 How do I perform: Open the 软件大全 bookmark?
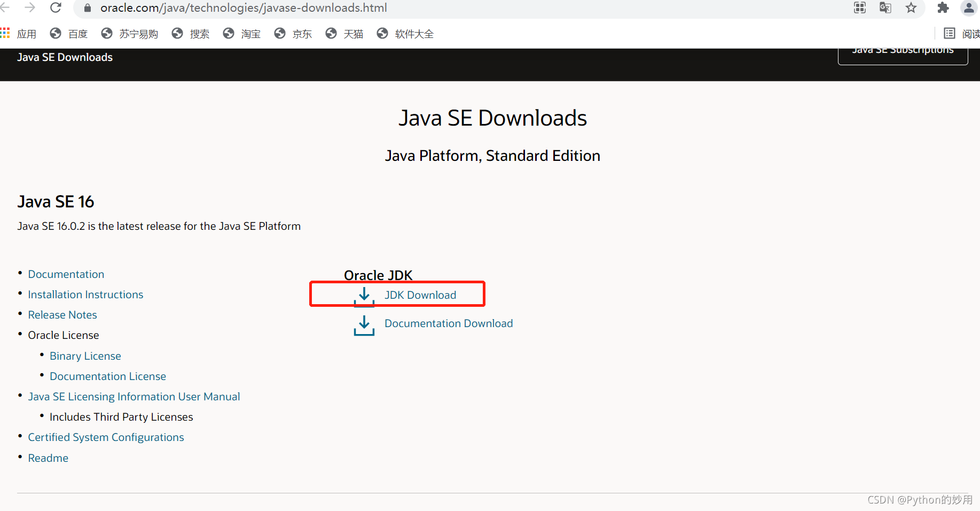(405, 34)
